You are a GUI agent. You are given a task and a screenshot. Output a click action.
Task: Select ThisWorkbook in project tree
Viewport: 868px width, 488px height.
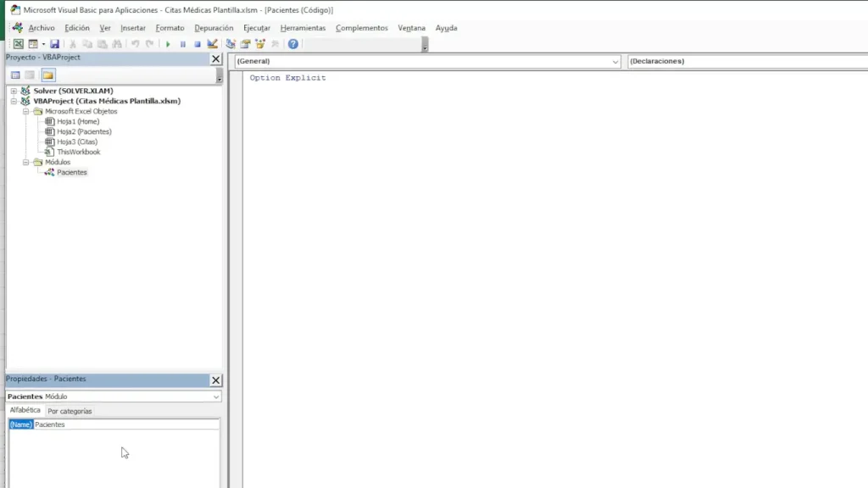click(79, 152)
